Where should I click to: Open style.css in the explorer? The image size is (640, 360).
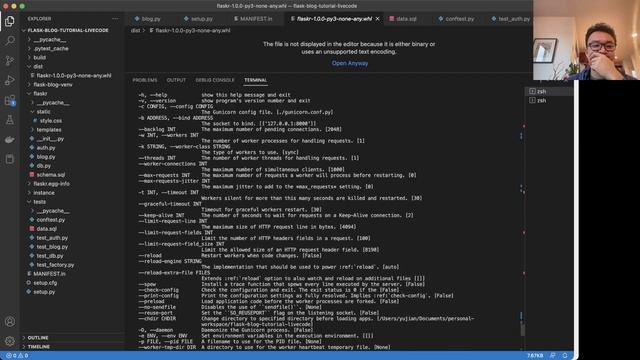click(51, 121)
